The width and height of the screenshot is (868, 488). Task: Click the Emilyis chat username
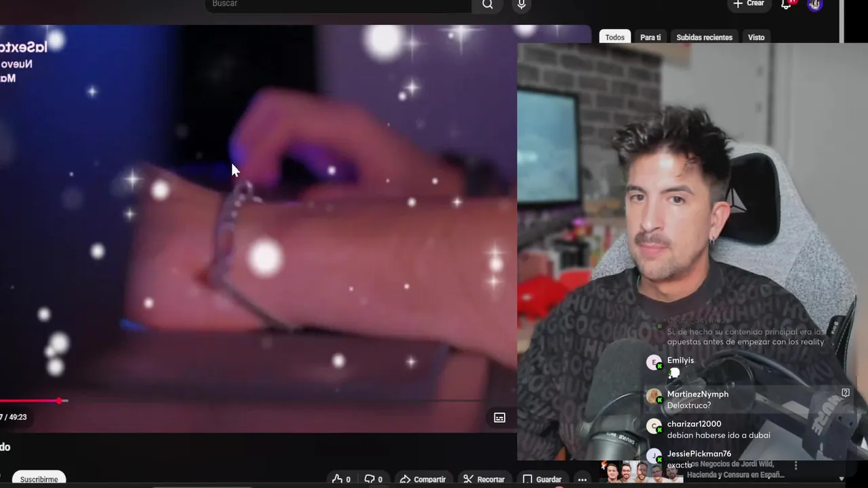(x=680, y=360)
